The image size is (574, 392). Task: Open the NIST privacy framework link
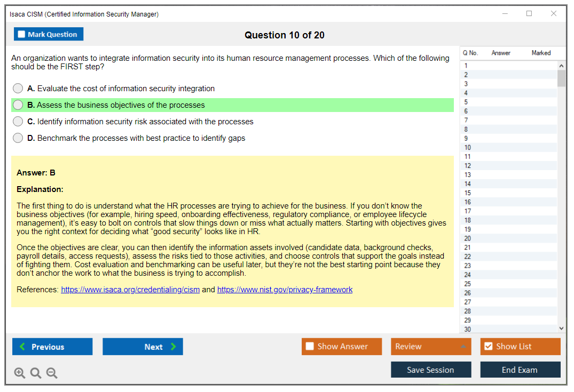tap(285, 290)
